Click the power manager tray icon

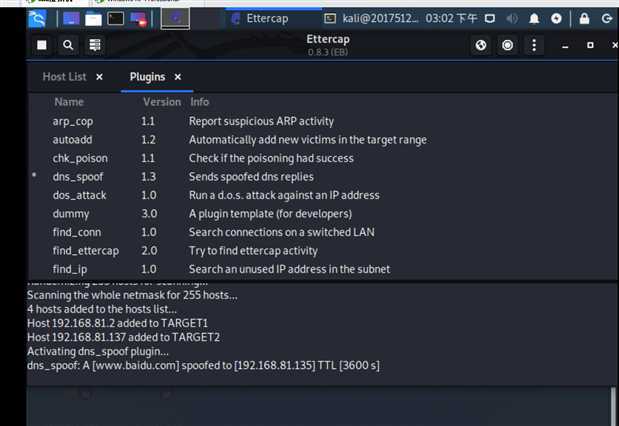(x=556, y=19)
